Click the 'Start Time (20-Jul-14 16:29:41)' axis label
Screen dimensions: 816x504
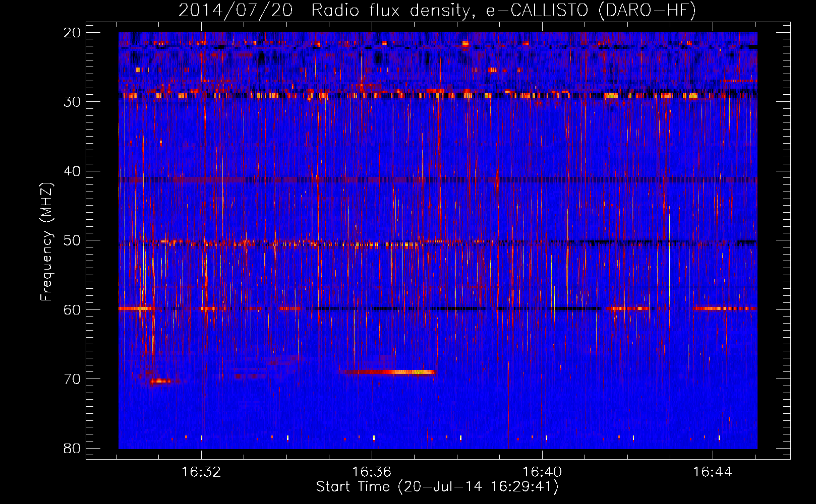[x=437, y=487]
